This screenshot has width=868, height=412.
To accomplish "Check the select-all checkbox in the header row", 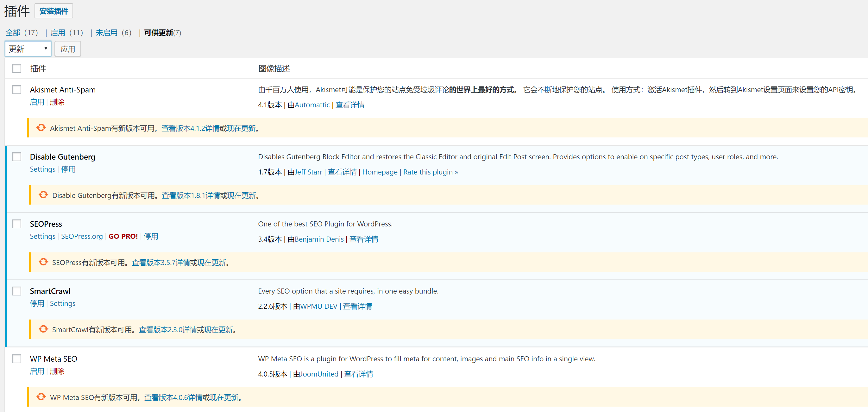I will [16, 68].
